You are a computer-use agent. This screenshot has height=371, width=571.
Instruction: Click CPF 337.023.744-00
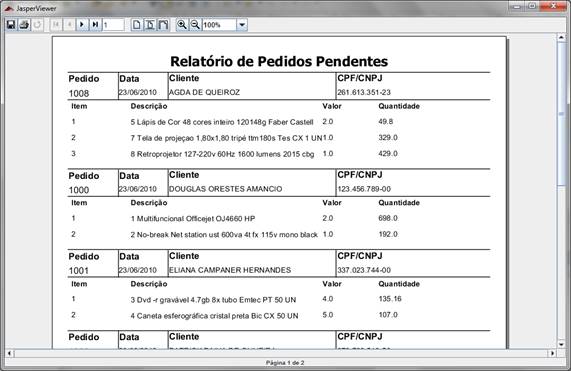(364, 270)
